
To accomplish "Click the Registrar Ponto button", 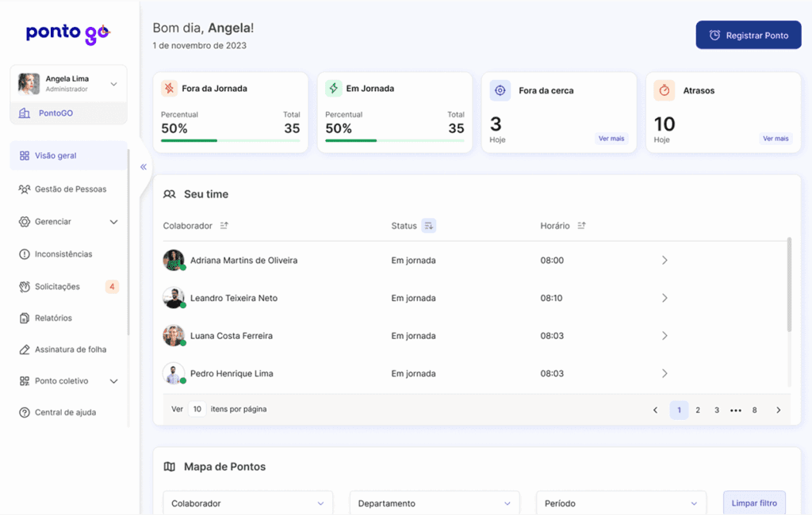I will 748,36.
